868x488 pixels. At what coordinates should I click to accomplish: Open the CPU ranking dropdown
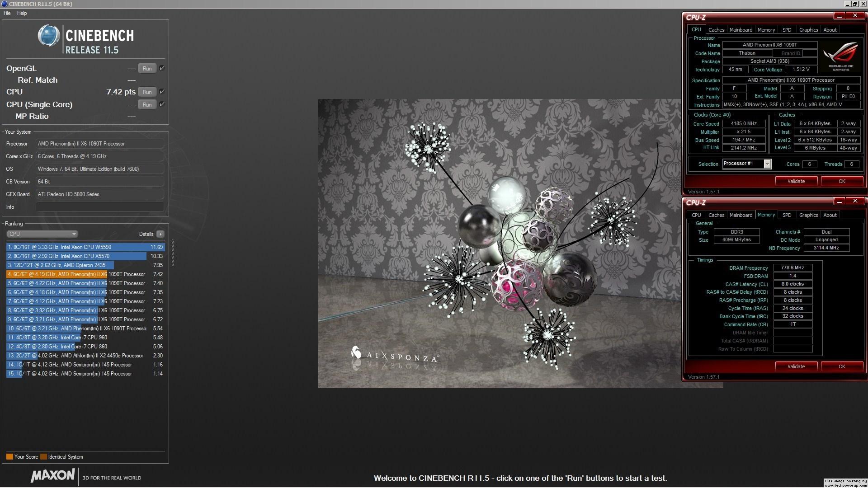42,234
